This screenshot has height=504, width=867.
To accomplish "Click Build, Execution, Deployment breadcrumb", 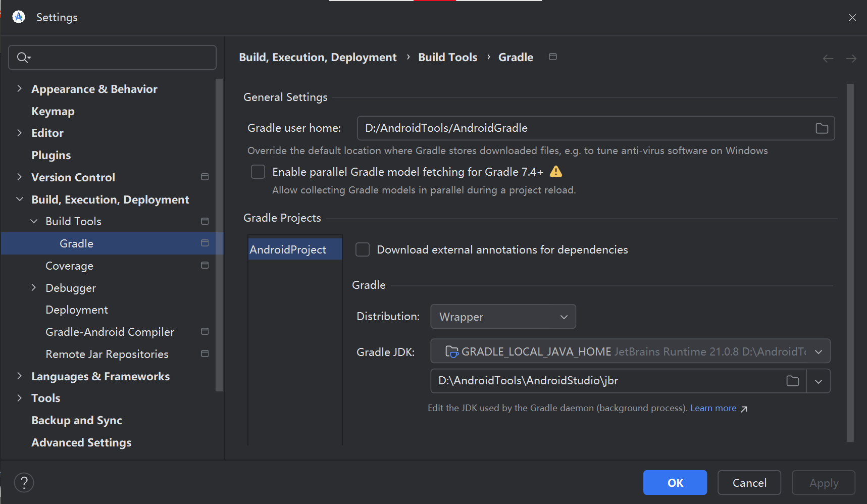I will 318,57.
